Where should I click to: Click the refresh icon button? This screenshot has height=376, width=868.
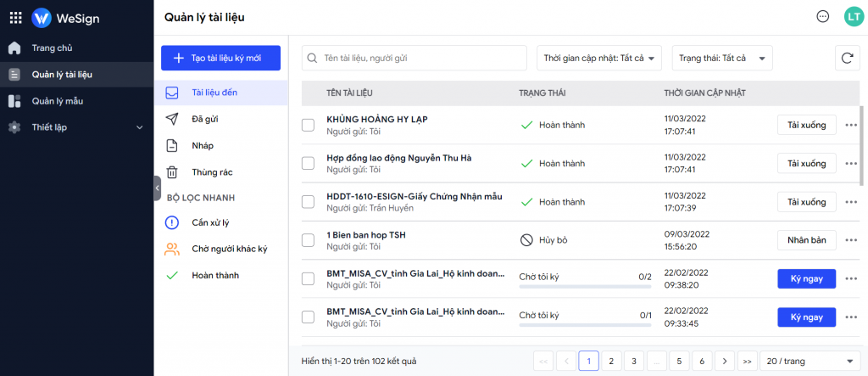(x=847, y=59)
